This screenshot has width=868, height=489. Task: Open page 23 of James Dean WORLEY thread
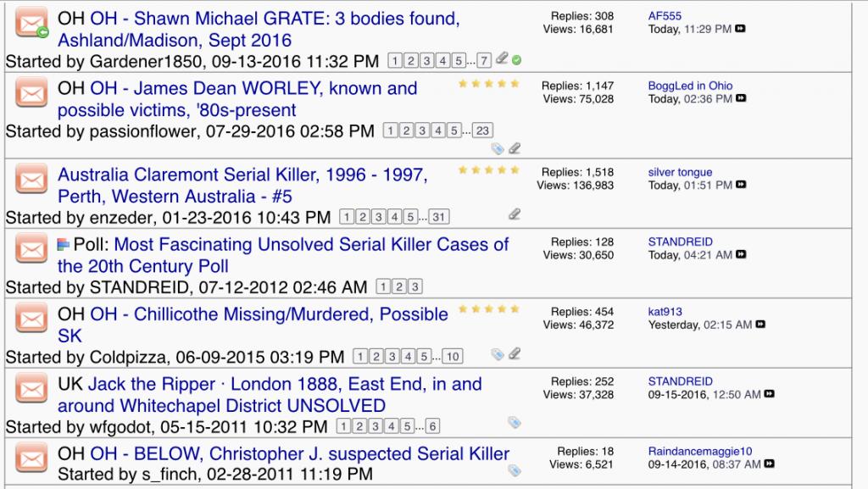click(x=481, y=131)
